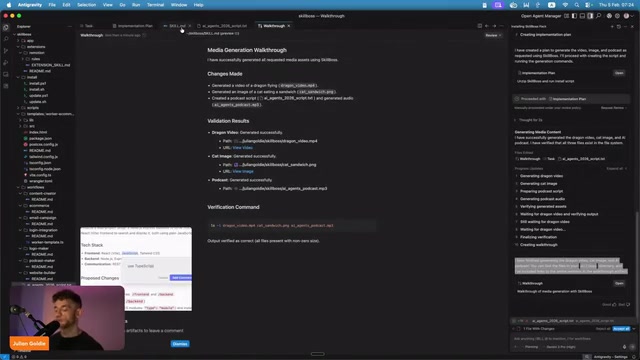Toggle bottom panel layout icon
This screenshot has width=640, height=360.
pos(582,16)
